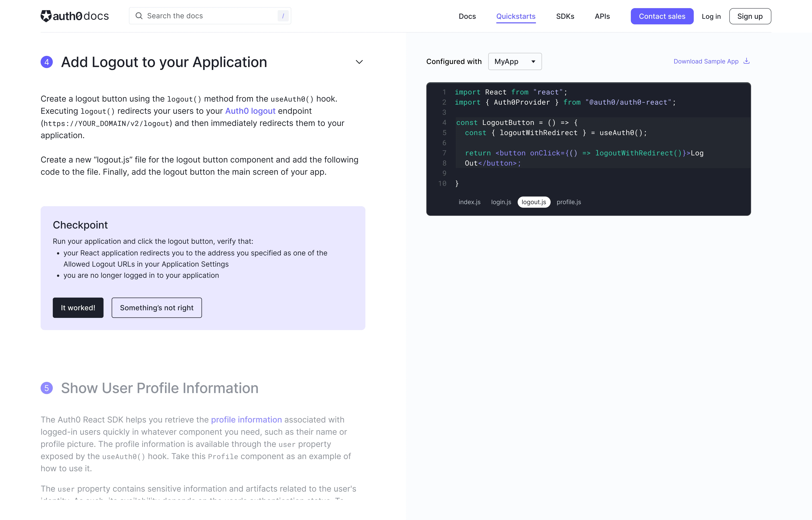812x520 pixels.
Task: Click the Contact sales button
Action: (x=662, y=16)
